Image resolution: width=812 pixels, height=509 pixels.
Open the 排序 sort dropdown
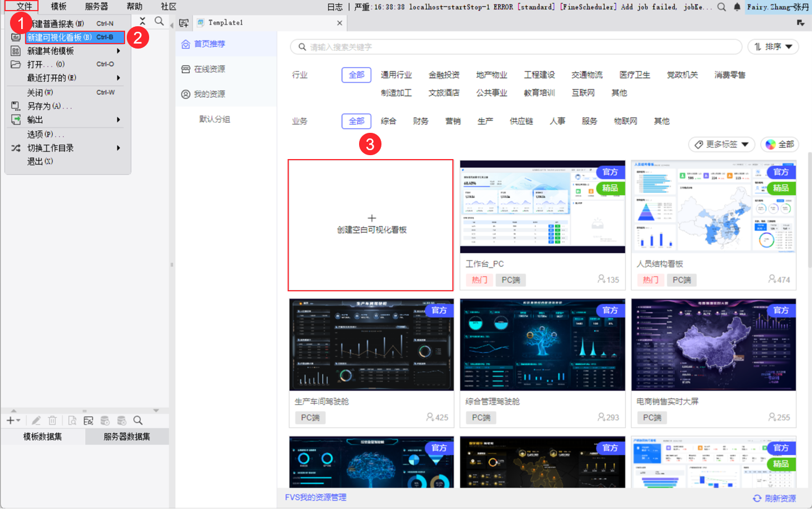pos(773,47)
